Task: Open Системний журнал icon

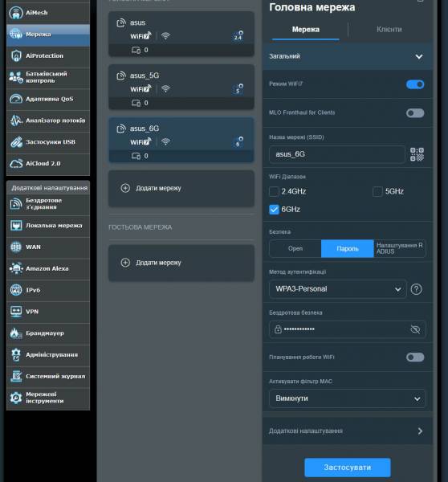Action: click(x=16, y=376)
